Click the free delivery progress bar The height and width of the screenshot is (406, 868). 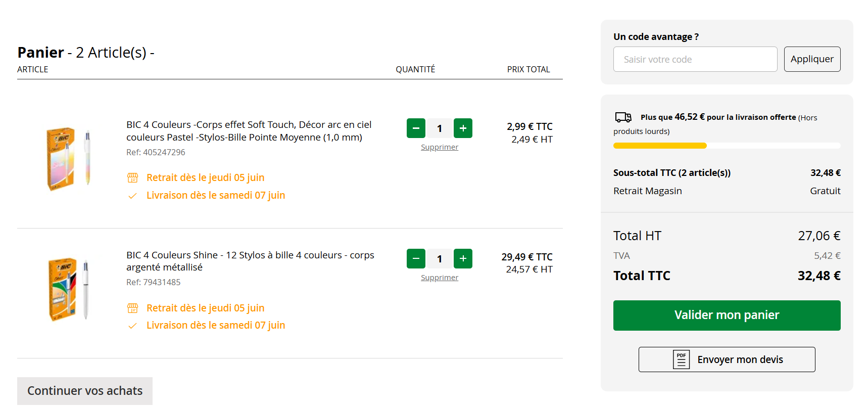click(x=727, y=146)
